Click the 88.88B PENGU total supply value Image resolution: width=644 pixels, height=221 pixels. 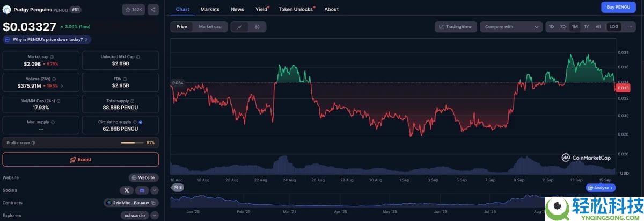(x=120, y=107)
